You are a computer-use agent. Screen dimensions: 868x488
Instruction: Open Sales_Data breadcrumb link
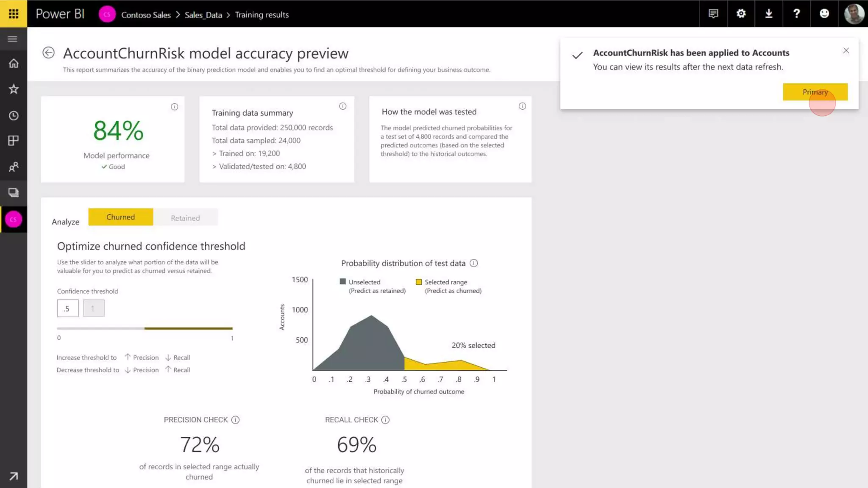click(203, 15)
